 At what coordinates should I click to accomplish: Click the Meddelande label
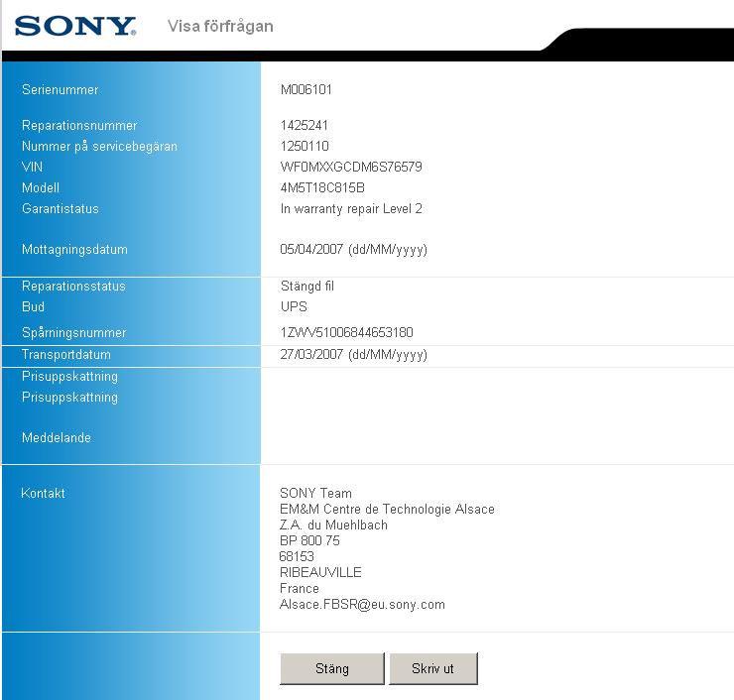[57, 437]
